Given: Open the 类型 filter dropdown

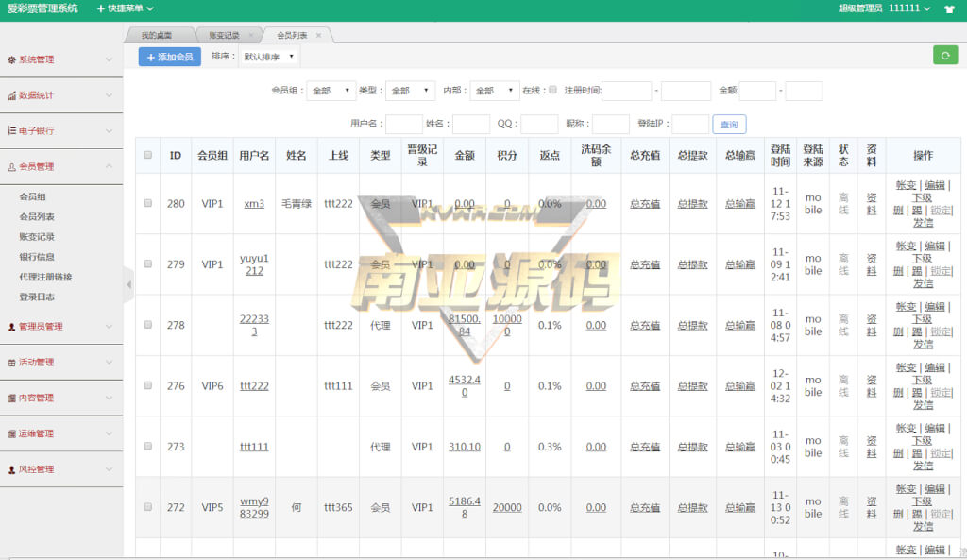Looking at the screenshot, I should tap(410, 91).
